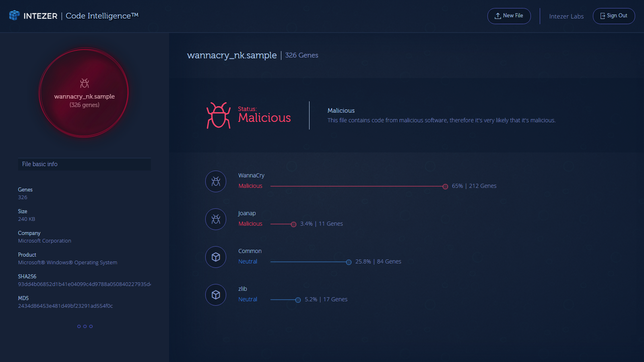
Task: Click the bug icon inside the red circle
Action: pyautogui.click(x=85, y=83)
